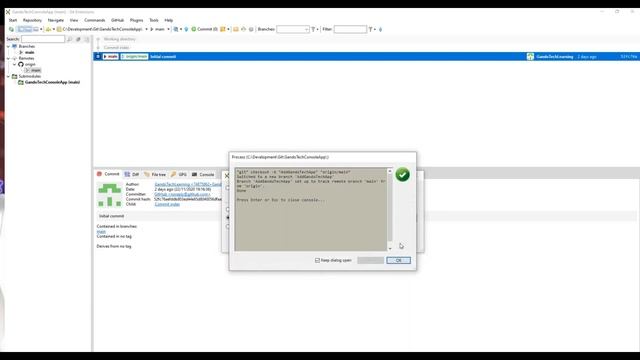The height and width of the screenshot is (360, 640).
Task: Click the git bash toolbar icon
Action: [x=243, y=29]
